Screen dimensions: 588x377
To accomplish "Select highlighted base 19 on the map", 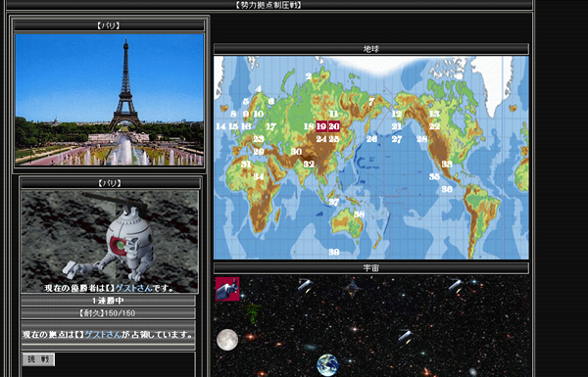I will tap(321, 126).
